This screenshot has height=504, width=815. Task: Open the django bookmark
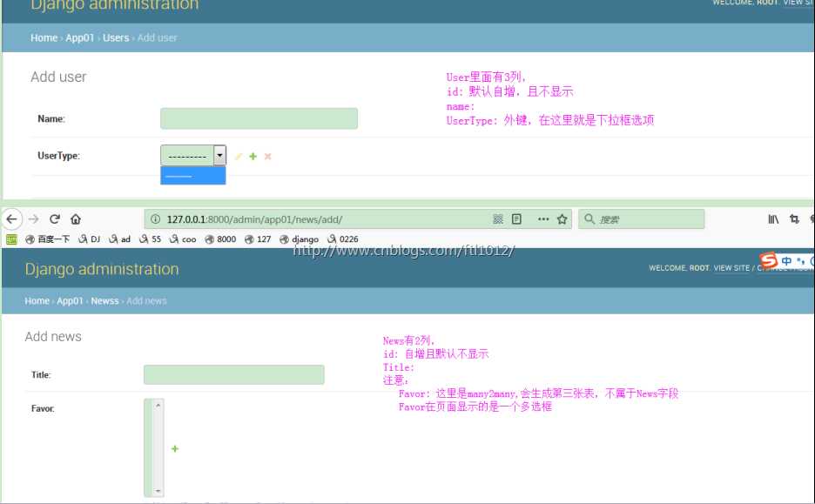tap(299, 239)
